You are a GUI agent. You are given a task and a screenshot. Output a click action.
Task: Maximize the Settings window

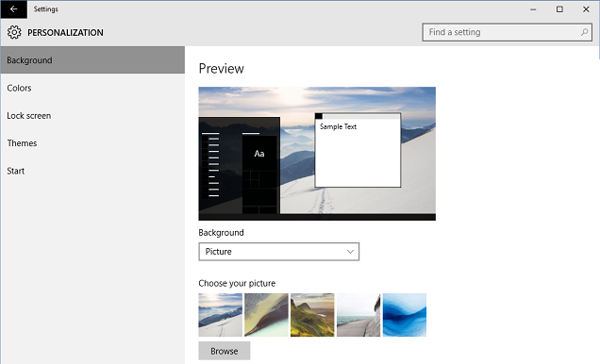tap(559, 9)
